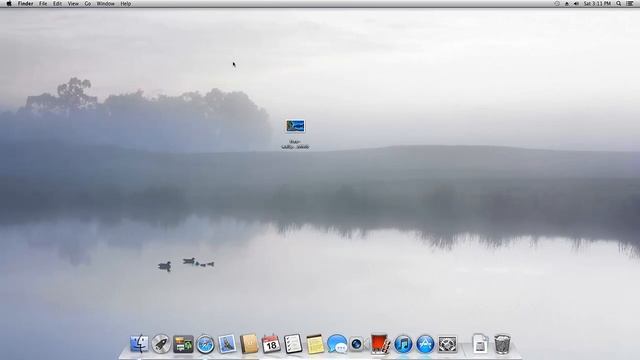Open Notes yellow notepad in Dock

pos(315,344)
